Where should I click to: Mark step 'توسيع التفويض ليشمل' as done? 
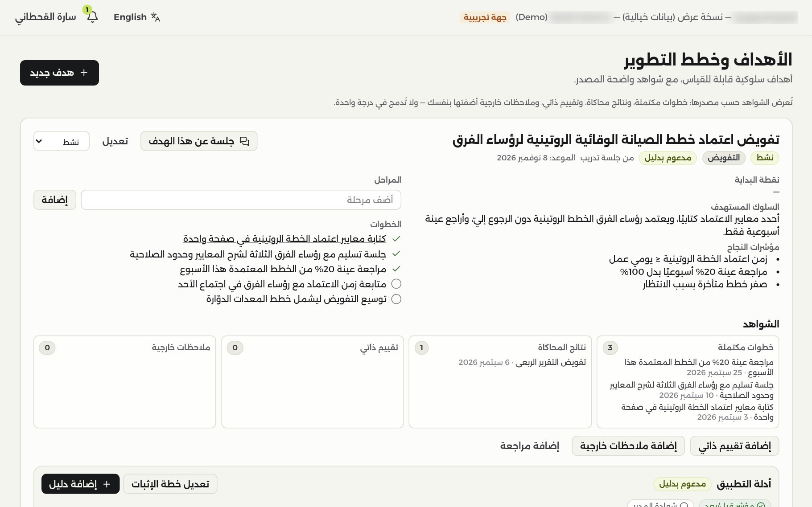pos(396,299)
